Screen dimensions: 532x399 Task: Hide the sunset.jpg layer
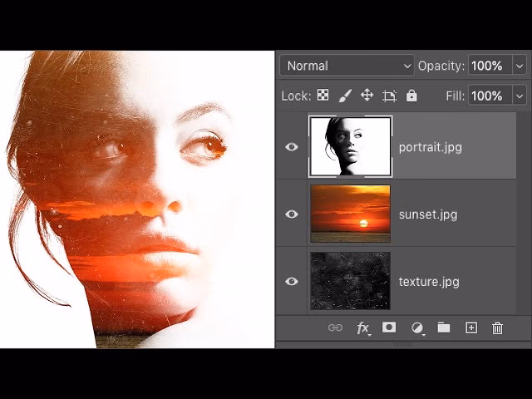[x=292, y=214]
